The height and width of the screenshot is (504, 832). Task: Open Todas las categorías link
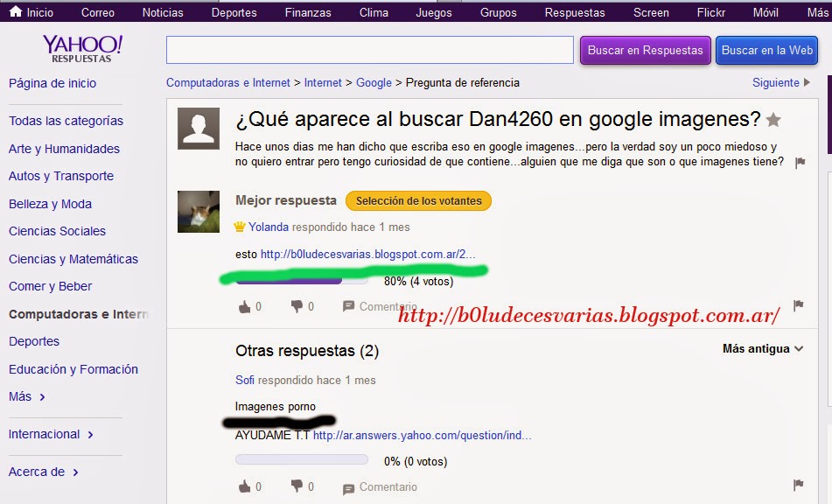(x=66, y=121)
